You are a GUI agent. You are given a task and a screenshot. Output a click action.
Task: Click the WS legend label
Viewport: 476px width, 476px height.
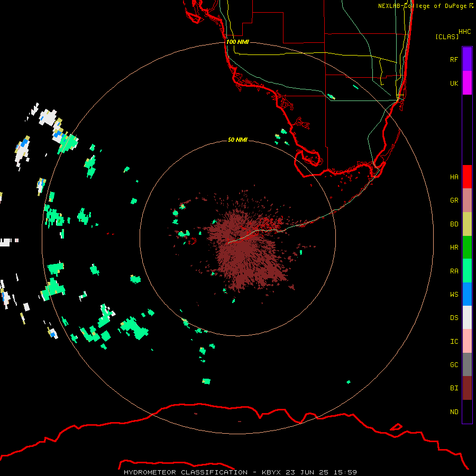[454, 295]
